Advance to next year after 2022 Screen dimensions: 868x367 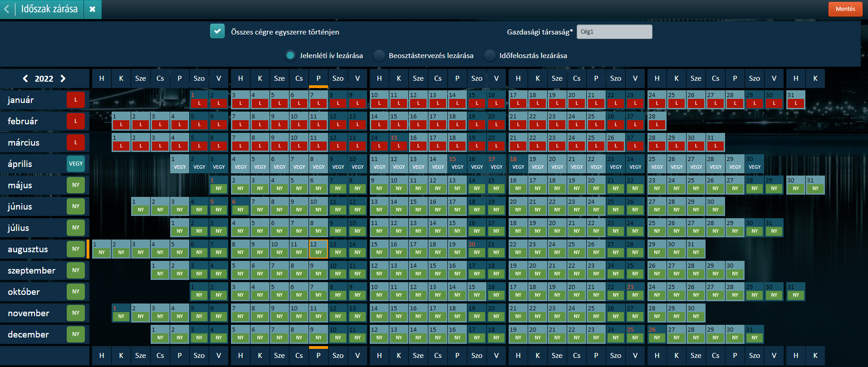[x=63, y=78]
